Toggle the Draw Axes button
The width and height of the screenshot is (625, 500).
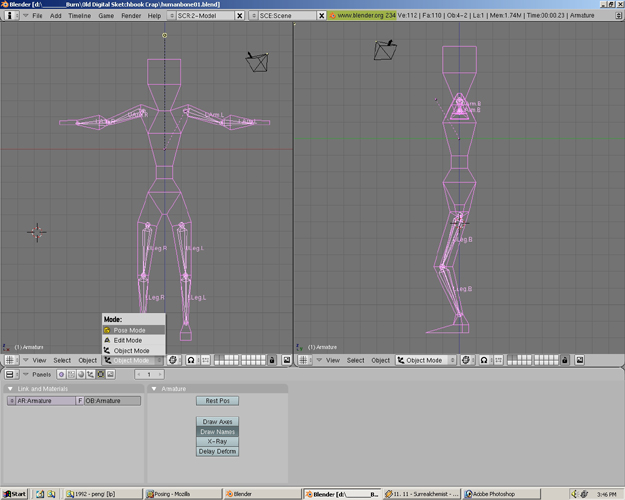[217, 421]
